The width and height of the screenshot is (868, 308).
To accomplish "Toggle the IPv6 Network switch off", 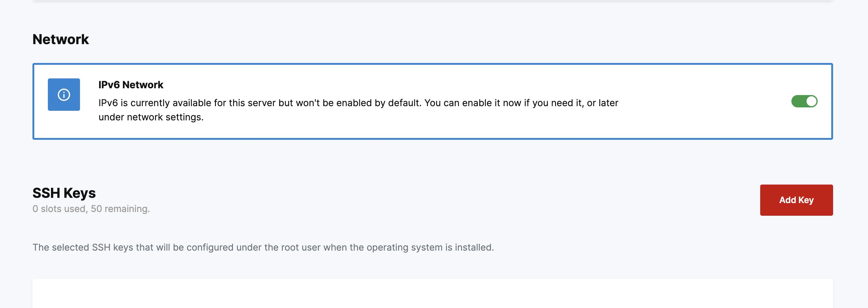I will click(x=804, y=101).
